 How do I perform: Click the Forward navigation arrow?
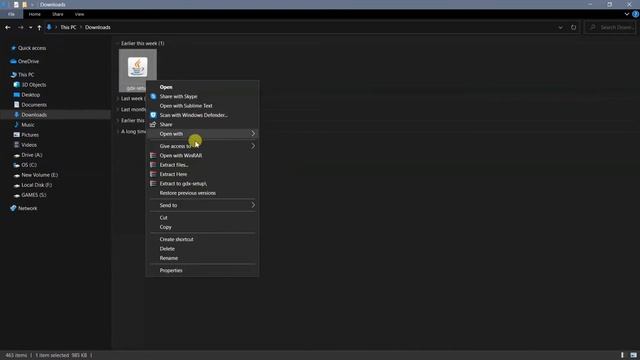pyautogui.click(x=20, y=27)
